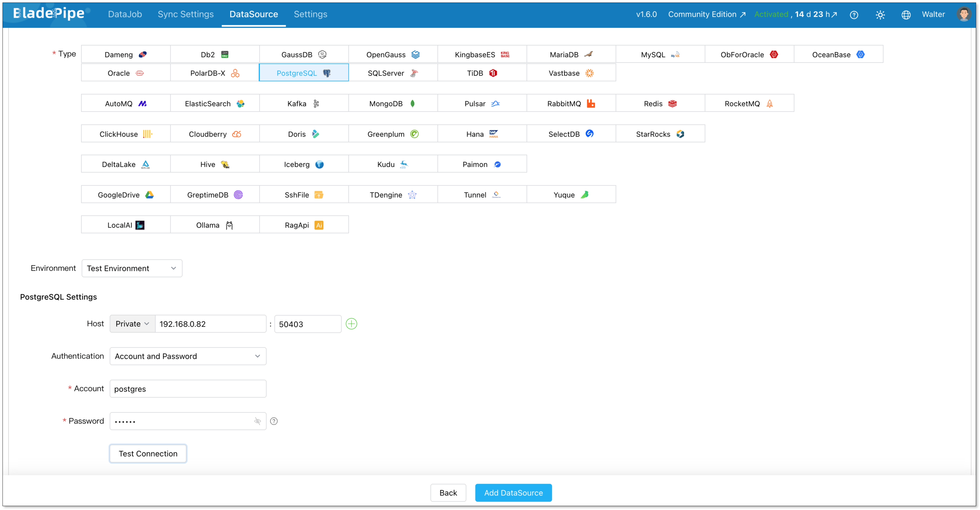Choose the Greenplum datasource type

[x=393, y=134]
